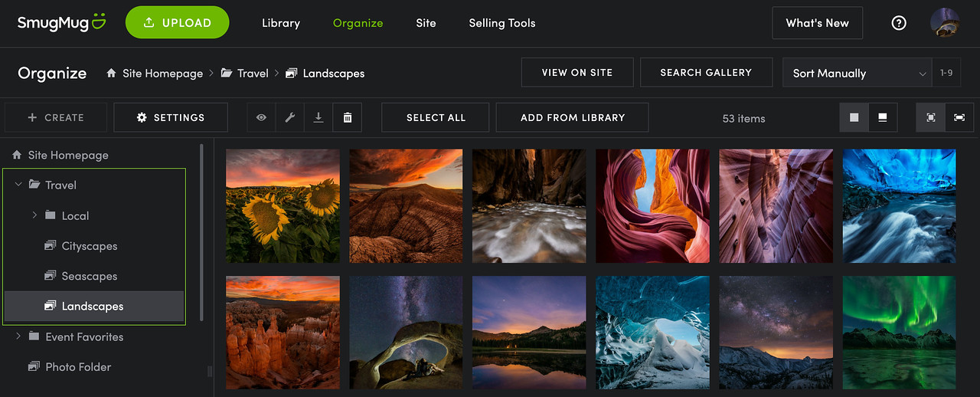The width and height of the screenshot is (980, 397).
Task: Select the wide thumbnail size icon
Action: [x=959, y=117]
